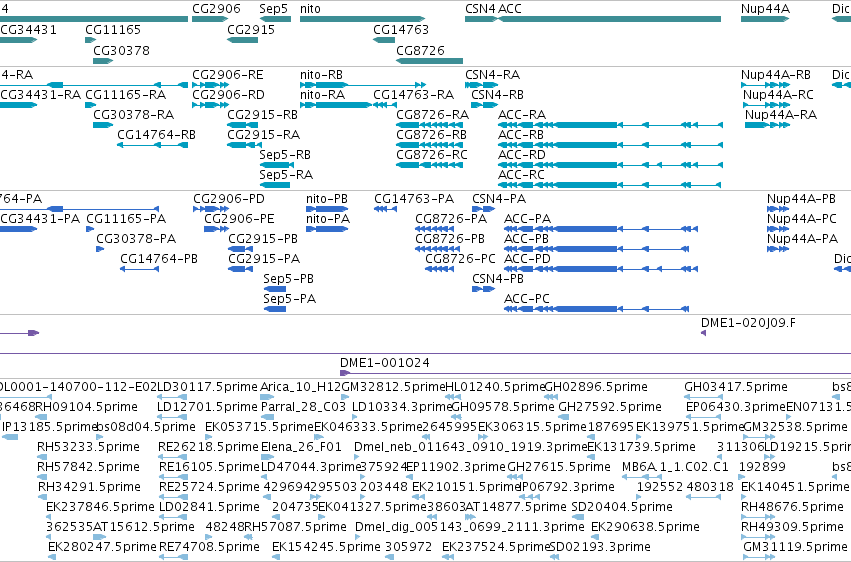
Task: Select protein feature Sep5-PB
Action: (275, 289)
